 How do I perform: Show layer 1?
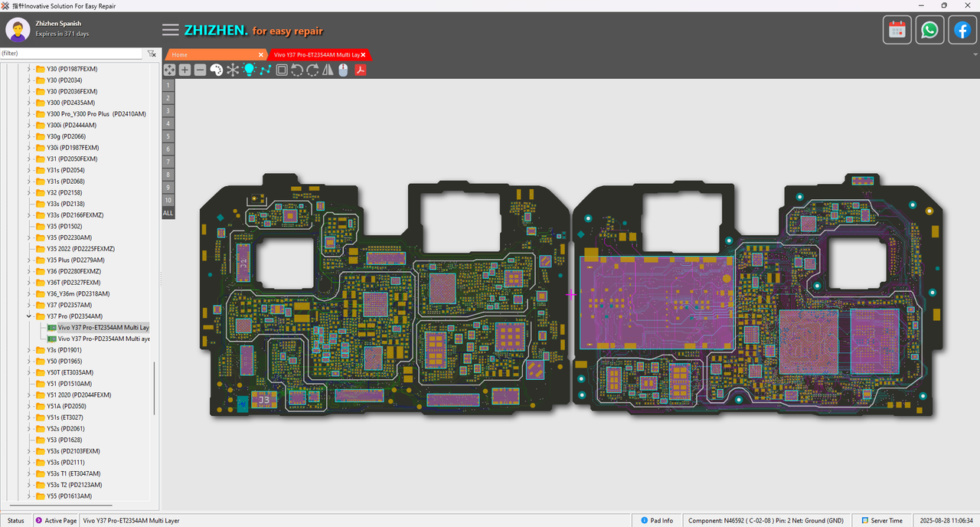[168, 85]
